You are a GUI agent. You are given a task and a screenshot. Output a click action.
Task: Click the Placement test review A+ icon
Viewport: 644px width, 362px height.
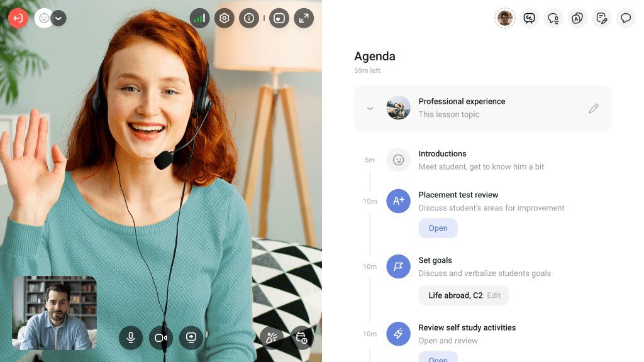(x=398, y=200)
